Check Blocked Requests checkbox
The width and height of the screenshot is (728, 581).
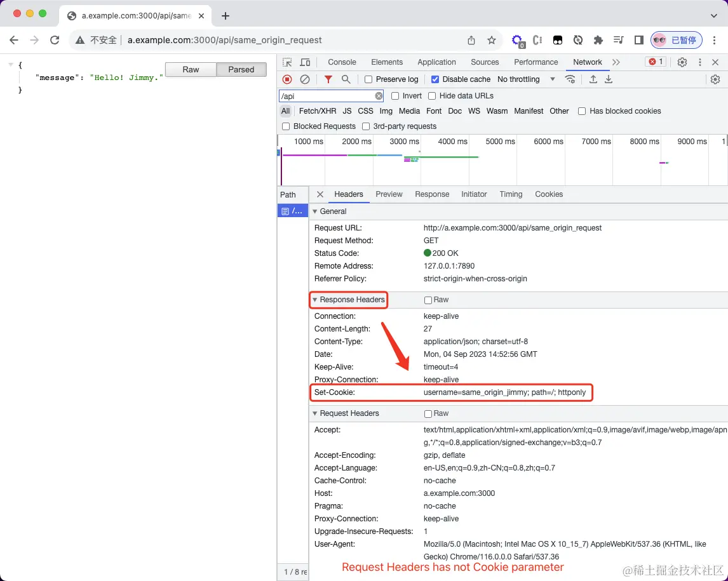286,126
